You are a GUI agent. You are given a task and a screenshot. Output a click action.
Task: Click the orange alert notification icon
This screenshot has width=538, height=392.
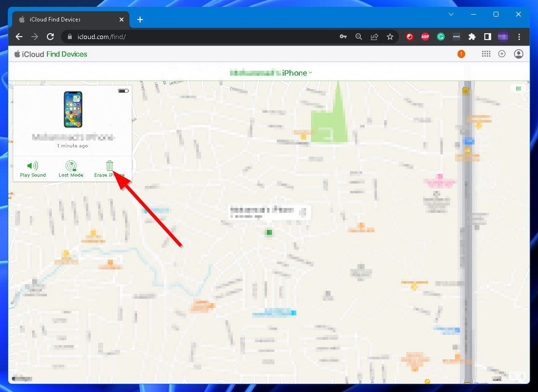coord(461,54)
